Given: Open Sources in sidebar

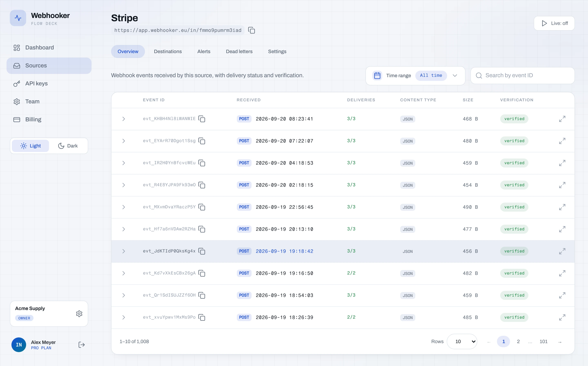Looking at the screenshot, I should pyautogui.click(x=49, y=66).
